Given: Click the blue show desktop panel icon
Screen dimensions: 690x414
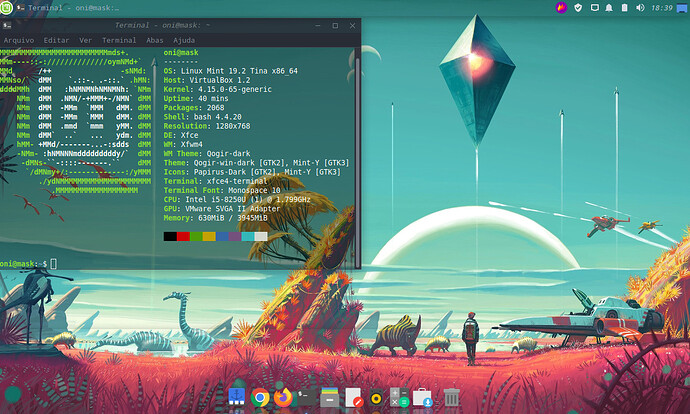Looking at the screenshot, I should coord(682,8).
